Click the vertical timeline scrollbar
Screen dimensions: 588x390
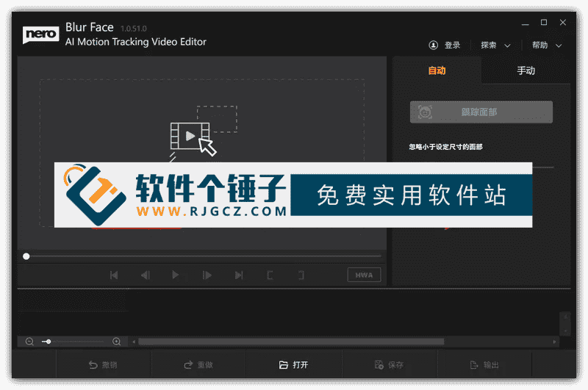pyautogui.click(x=565, y=324)
